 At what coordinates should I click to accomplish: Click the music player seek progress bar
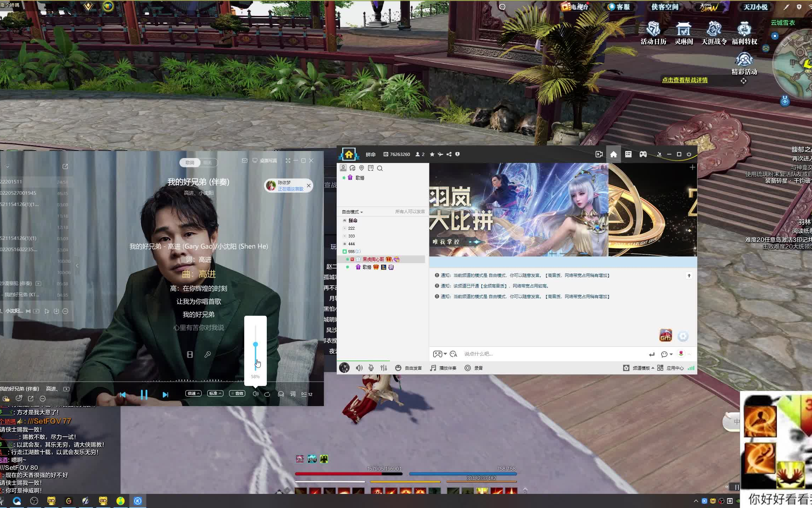pos(162,381)
